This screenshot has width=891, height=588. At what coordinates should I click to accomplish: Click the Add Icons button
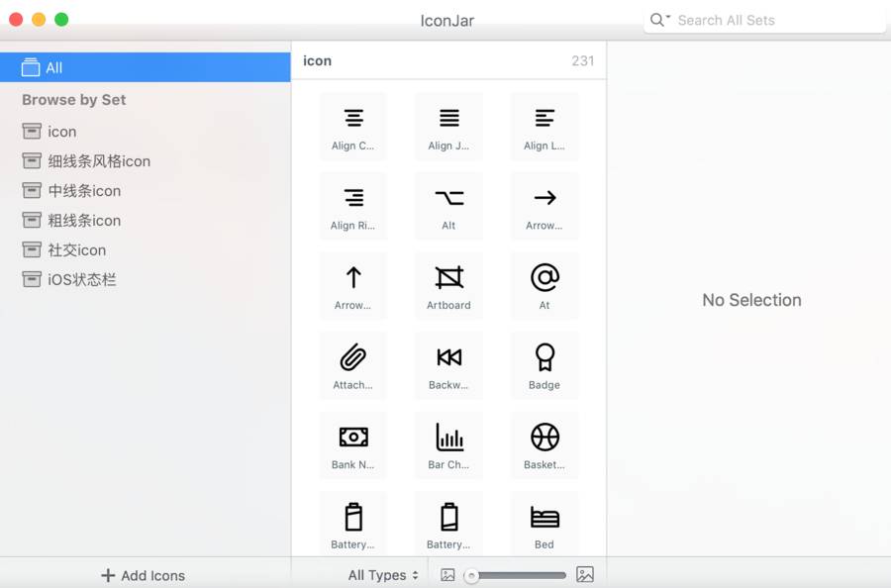[144, 575]
